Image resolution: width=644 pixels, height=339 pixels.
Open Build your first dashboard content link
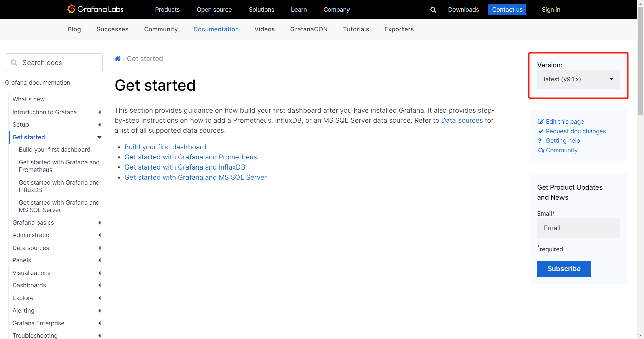(x=165, y=147)
